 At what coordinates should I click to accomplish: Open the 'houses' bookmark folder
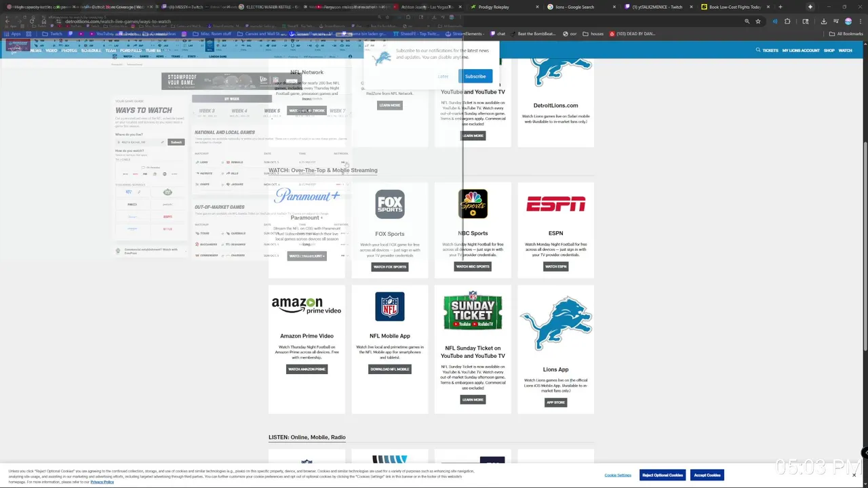[x=593, y=34]
